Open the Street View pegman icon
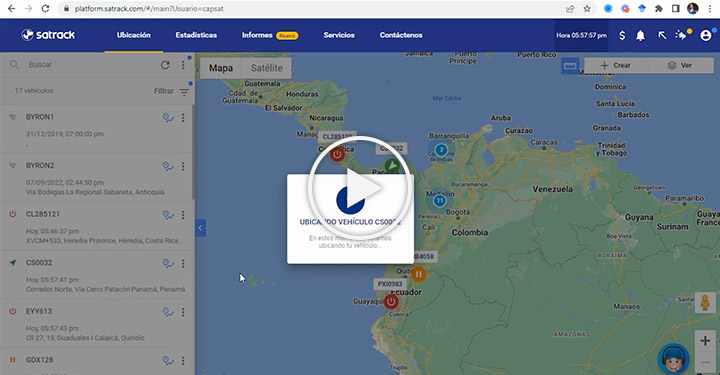Screen dimensions: 720x375 coord(705,302)
